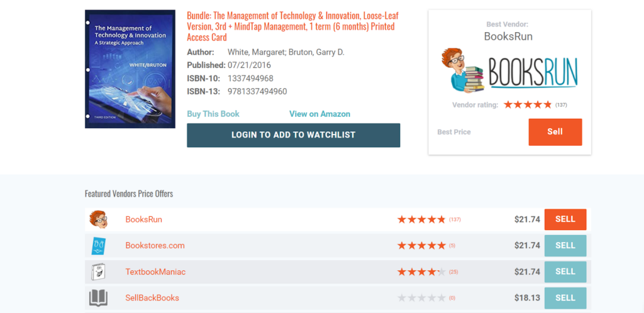
Task: Select the ISBN-13 number 9781337494960
Action: pyautogui.click(x=257, y=92)
